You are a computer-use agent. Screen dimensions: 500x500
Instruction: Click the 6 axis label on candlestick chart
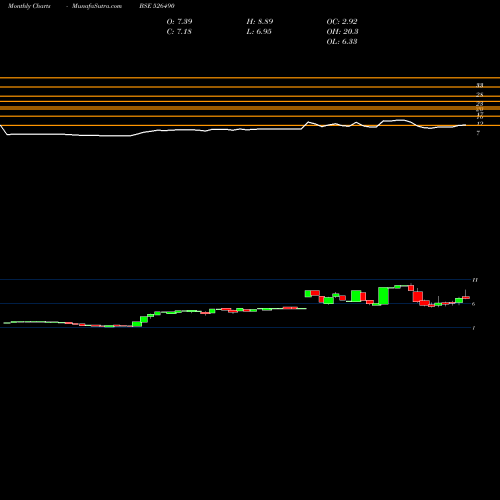474,304
